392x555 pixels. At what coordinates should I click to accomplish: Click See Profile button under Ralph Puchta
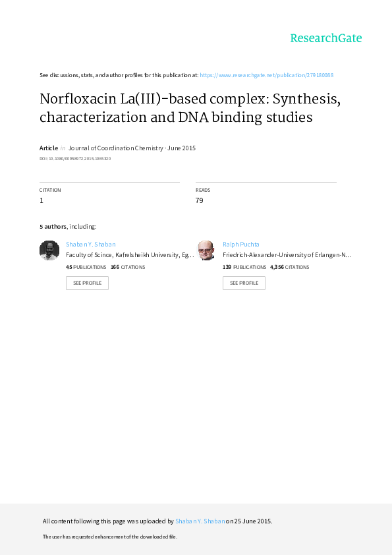tap(244, 283)
